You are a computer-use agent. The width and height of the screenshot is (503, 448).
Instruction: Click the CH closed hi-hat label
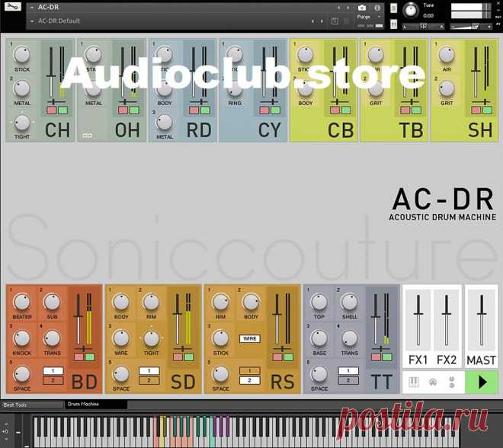click(x=57, y=130)
